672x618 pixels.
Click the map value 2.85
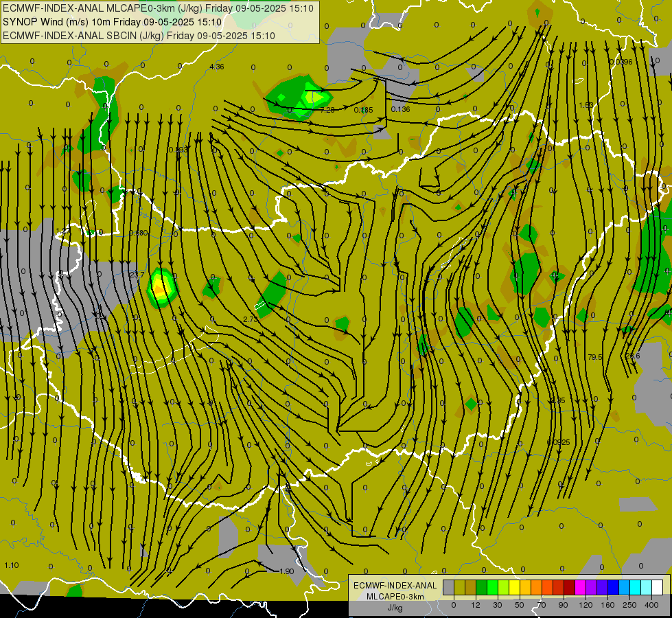click(x=558, y=400)
